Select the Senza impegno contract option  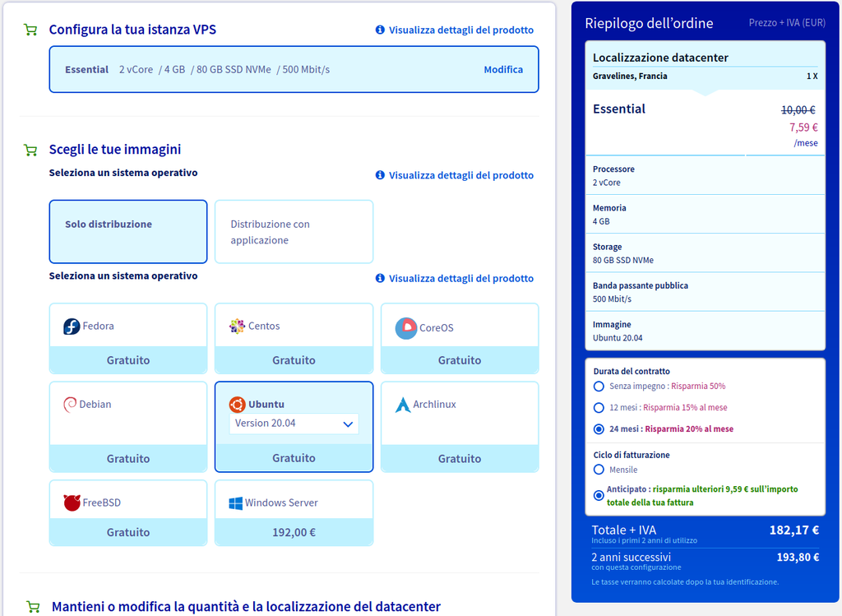(x=599, y=387)
